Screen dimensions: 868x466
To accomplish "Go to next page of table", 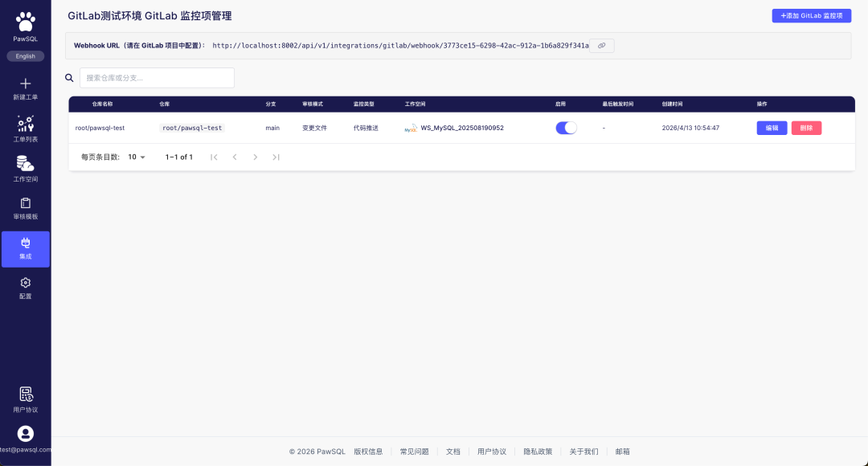I will click(256, 157).
